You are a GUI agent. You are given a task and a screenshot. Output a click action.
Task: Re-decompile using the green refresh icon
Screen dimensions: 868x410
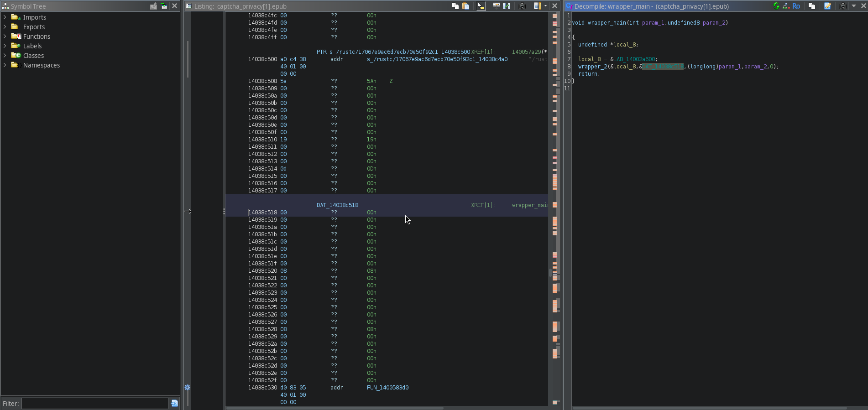776,6
